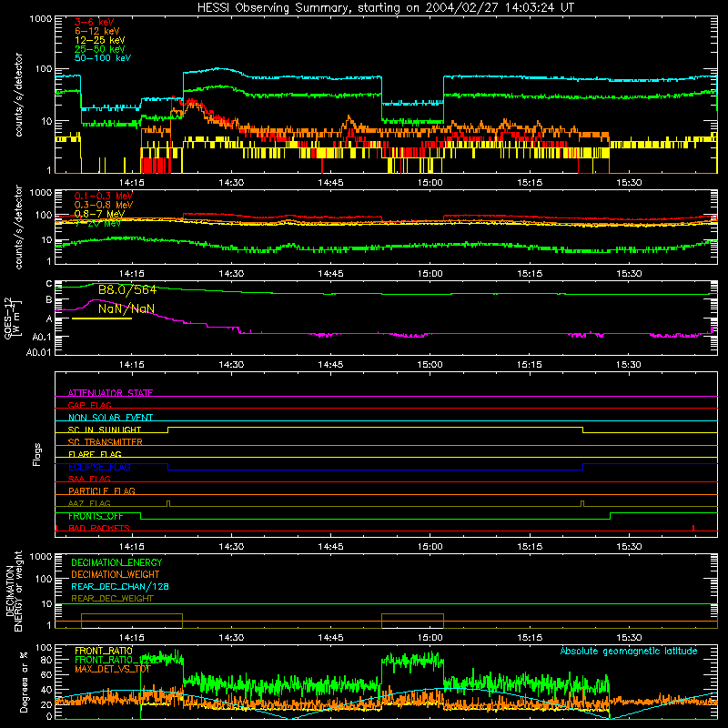
Task: Click the "15:30" tick under the GOES panel
Action: coord(629,365)
